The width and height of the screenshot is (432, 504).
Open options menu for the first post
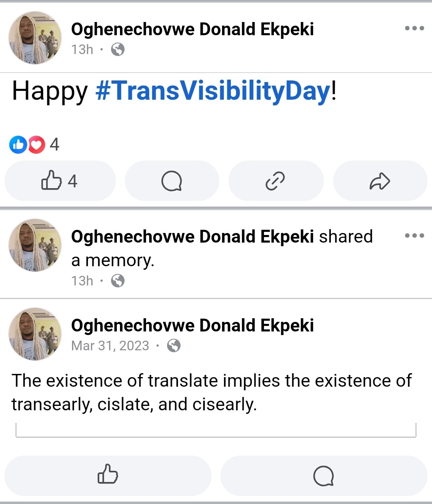tap(414, 28)
